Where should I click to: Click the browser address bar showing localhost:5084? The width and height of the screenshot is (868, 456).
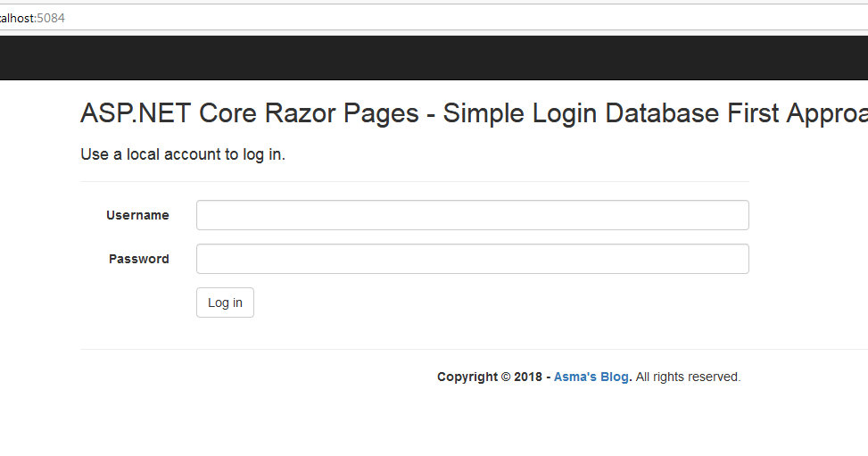click(x=434, y=18)
